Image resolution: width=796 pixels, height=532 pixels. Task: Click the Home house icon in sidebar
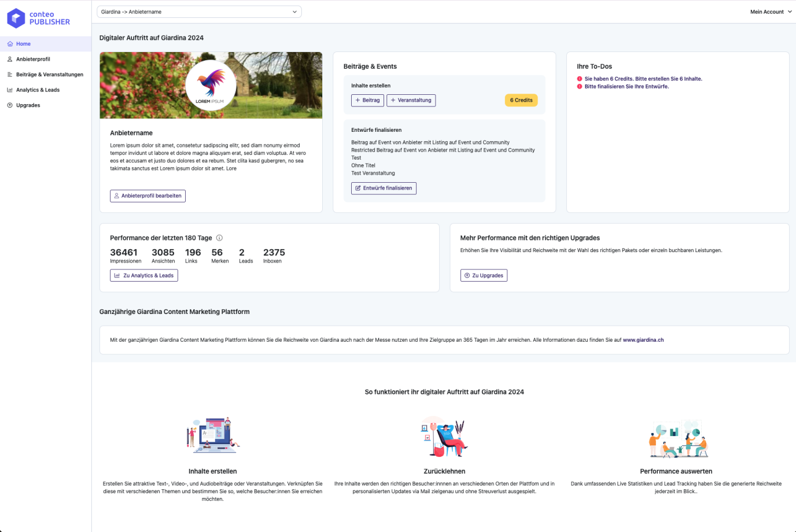[10, 44]
